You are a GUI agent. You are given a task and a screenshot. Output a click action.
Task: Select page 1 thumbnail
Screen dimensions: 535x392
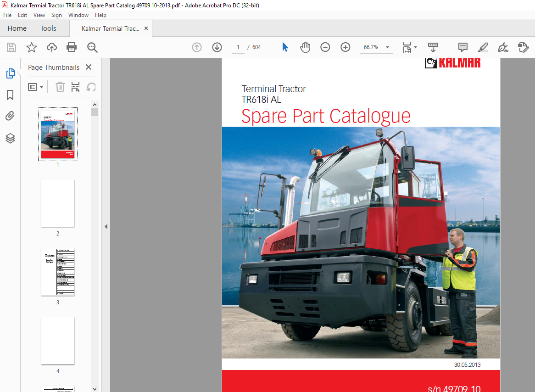point(58,134)
